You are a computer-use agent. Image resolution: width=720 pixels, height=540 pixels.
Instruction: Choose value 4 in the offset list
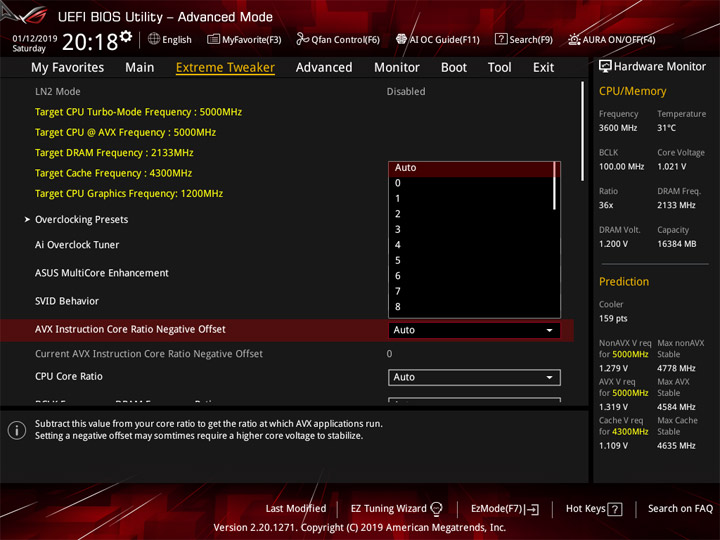point(471,245)
